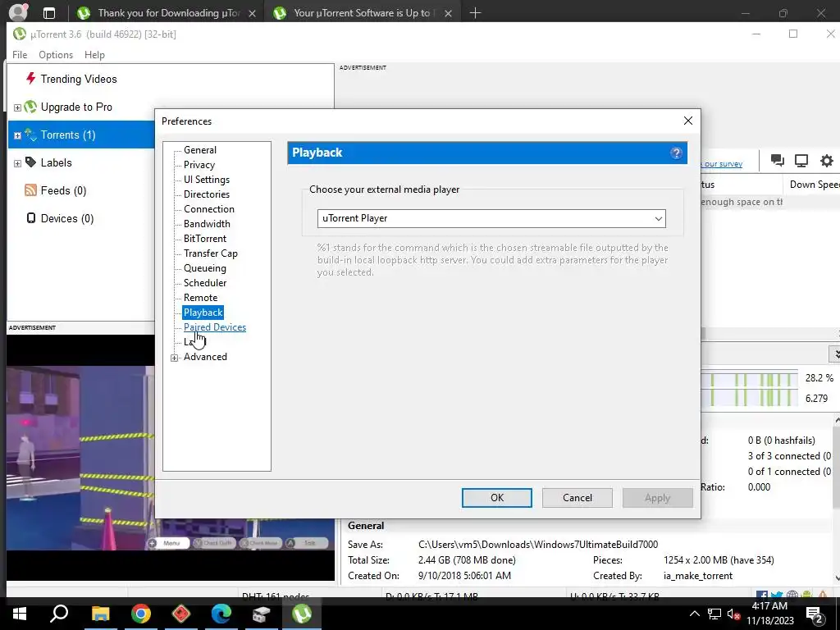
Task: Select Paired Devices in preferences tree
Action: click(215, 326)
